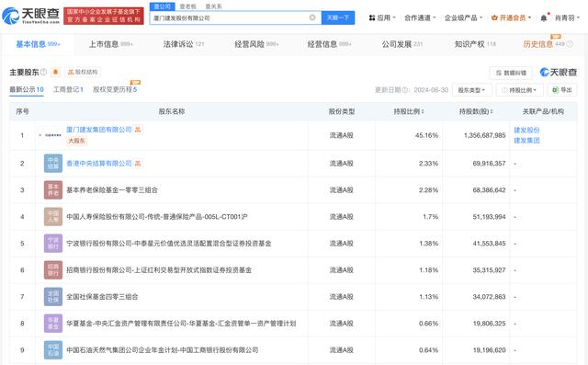
Task: Click the info icon beside 历史信息 449
Action: tap(570, 44)
